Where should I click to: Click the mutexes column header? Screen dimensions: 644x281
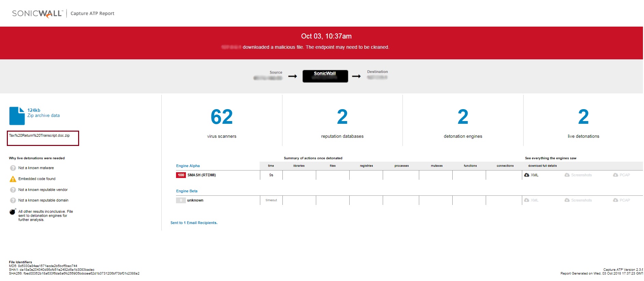click(437, 166)
